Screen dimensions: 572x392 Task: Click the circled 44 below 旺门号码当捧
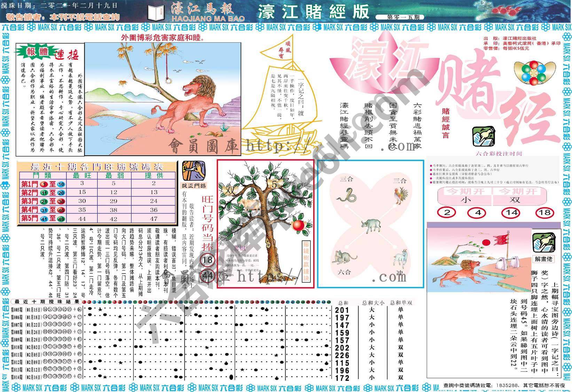(x=208, y=276)
